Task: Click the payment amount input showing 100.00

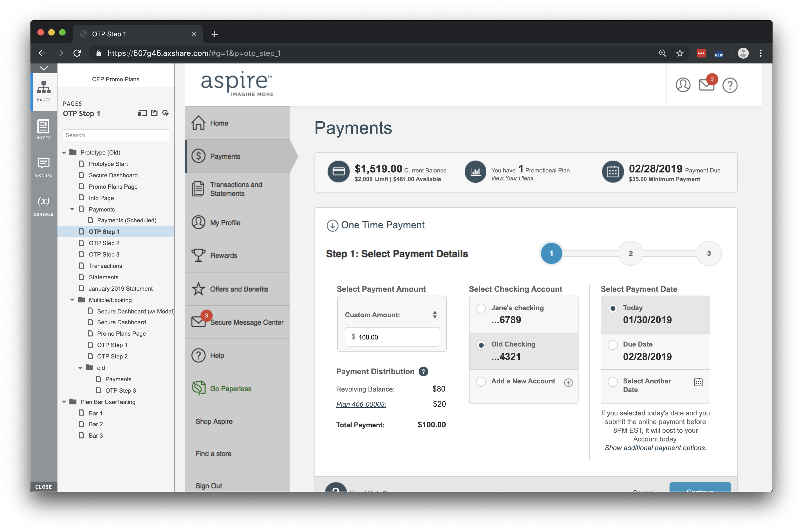Action: click(x=392, y=337)
